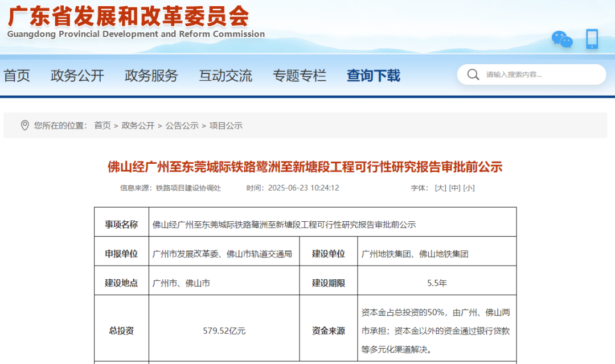Open the 查询下载 navigation menu
Viewport: 615px width, 364px height.
coord(374,76)
